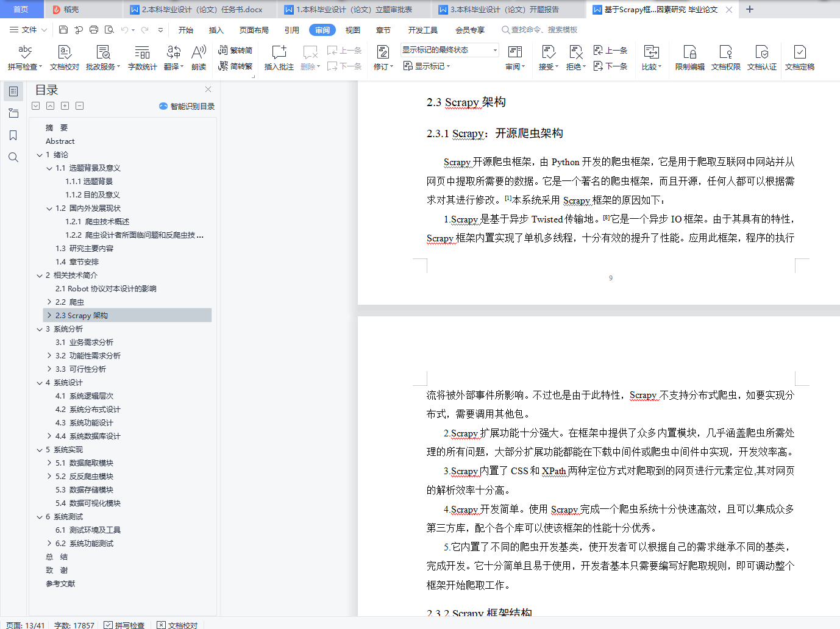Image resolution: width=840 pixels, height=629 pixels.
Task: Open the compare documents tool
Action: click(651, 58)
